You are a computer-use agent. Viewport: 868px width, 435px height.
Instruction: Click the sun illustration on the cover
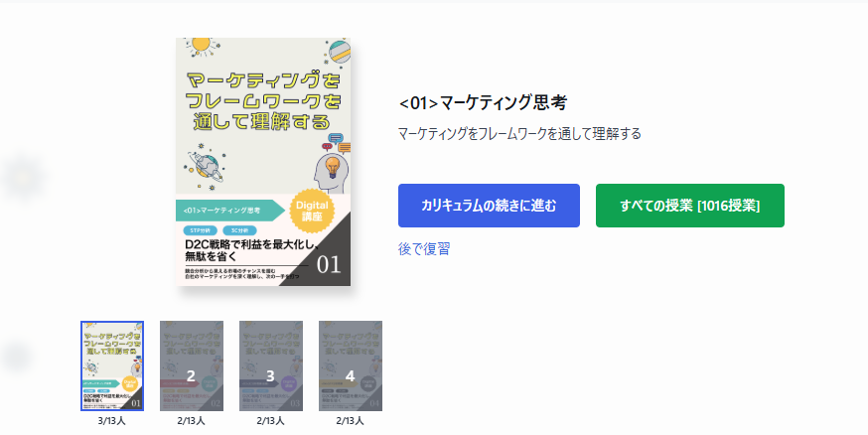pos(201,47)
